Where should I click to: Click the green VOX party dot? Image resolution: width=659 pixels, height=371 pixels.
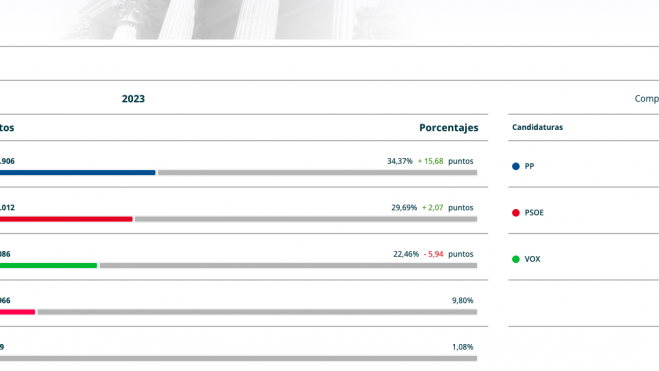pos(516,259)
